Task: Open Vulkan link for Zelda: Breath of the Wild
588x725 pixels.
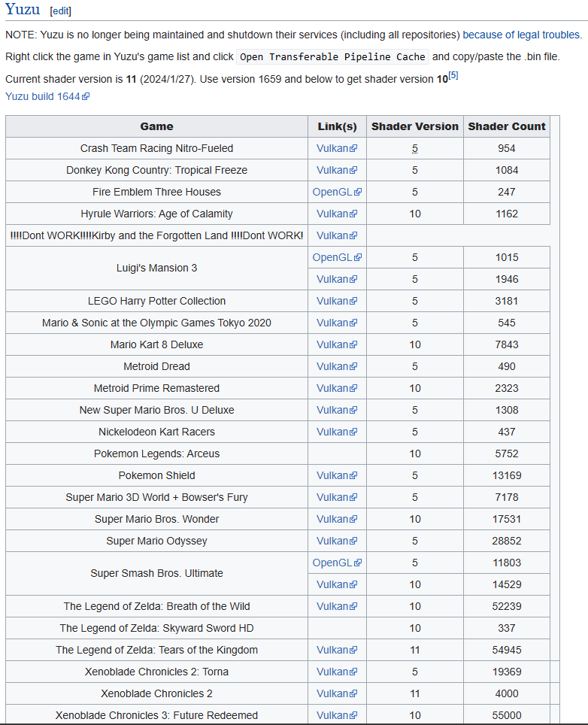Action: coord(337,606)
